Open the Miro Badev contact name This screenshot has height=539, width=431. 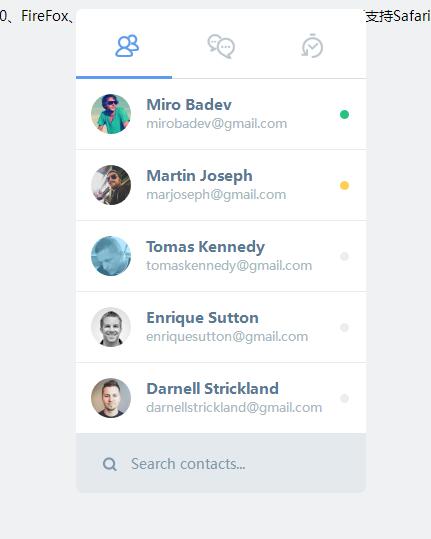coord(189,104)
